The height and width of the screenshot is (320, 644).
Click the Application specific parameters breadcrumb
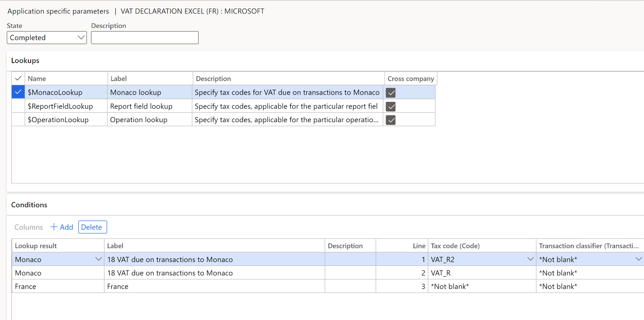tap(58, 11)
